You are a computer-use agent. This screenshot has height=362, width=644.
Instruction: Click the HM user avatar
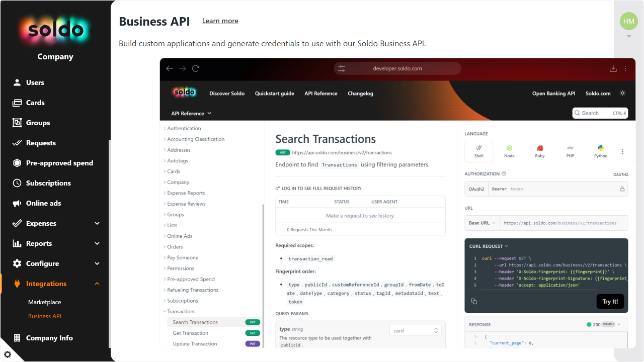click(x=629, y=21)
